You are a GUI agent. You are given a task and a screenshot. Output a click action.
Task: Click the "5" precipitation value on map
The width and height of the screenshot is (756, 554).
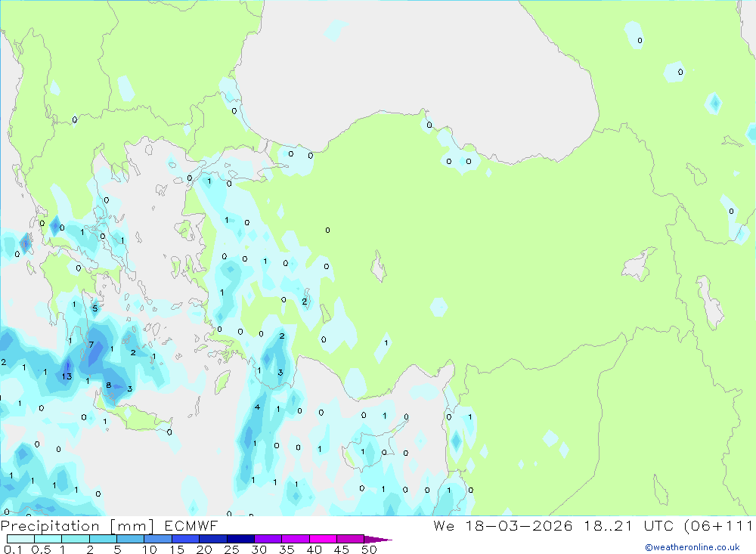click(95, 308)
